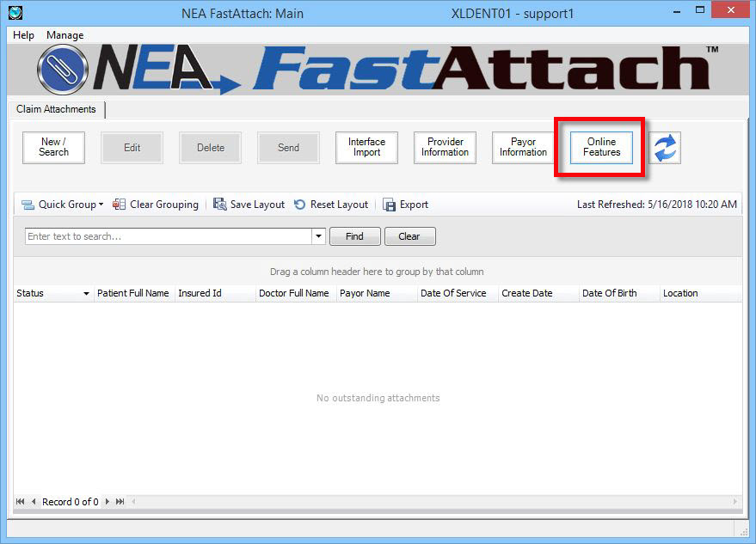The width and height of the screenshot is (756, 544).
Task: Sort by Patient Full Name column header
Action: [132, 293]
